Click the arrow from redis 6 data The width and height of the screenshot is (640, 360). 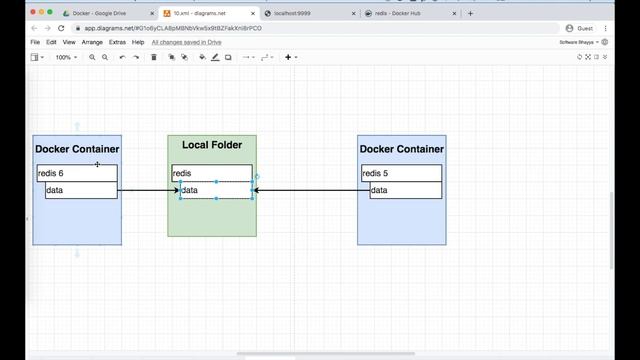(148, 190)
